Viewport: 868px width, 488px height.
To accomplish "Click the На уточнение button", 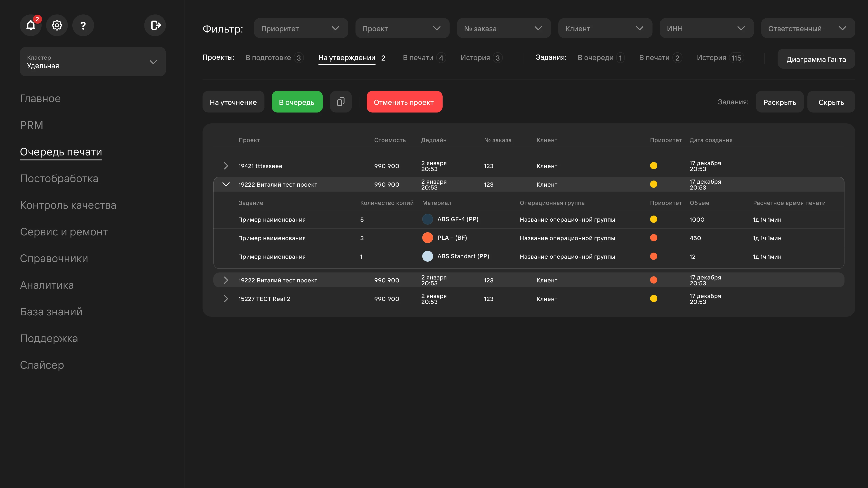I will [x=233, y=102].
